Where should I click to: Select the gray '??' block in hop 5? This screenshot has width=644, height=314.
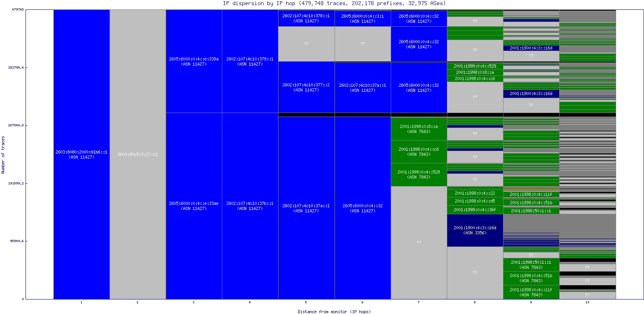[306, 44]
